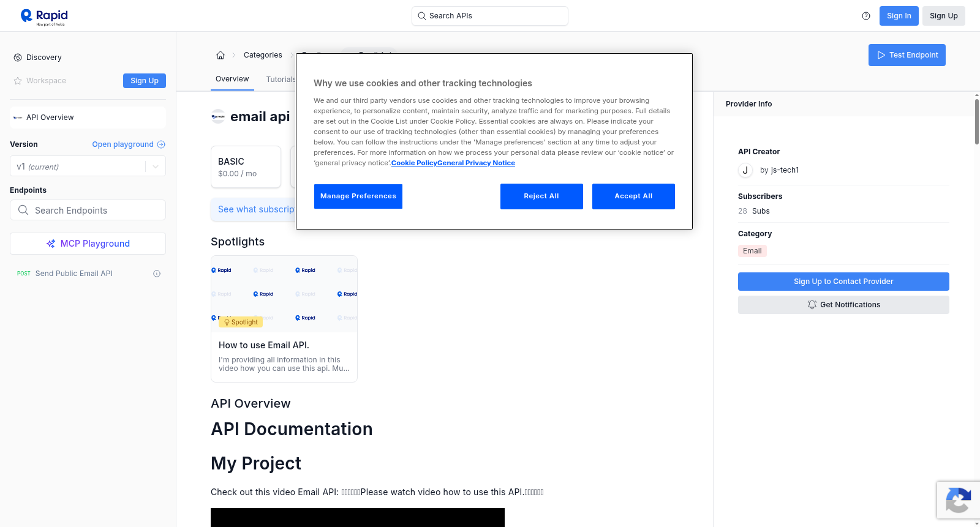Image resolution: width=980 pixels, height=527 pixels.
Task: Click the info icon beside Send Public Email API
Action: [x=157, y=274]
